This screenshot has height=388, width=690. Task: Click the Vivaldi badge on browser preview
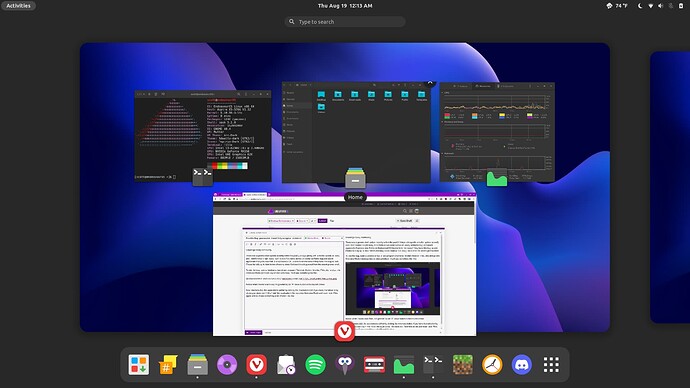344,331
